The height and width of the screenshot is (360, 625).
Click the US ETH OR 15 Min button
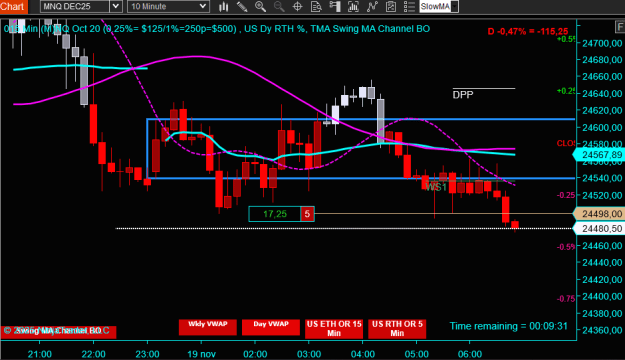334,329
